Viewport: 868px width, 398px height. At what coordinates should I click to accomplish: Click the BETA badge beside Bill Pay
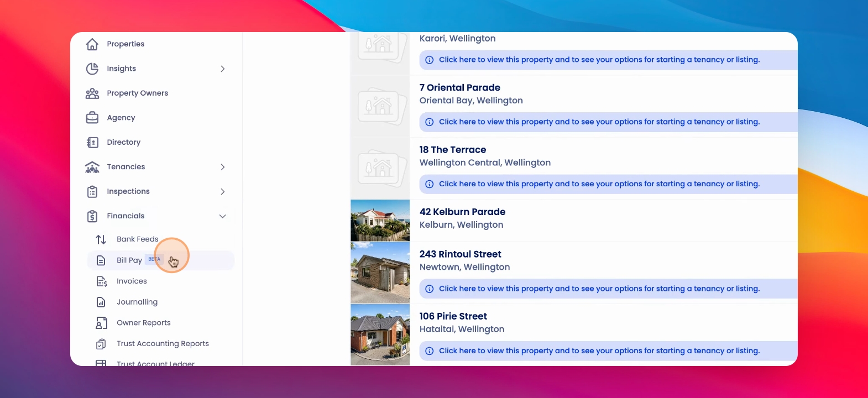[154, 259]
